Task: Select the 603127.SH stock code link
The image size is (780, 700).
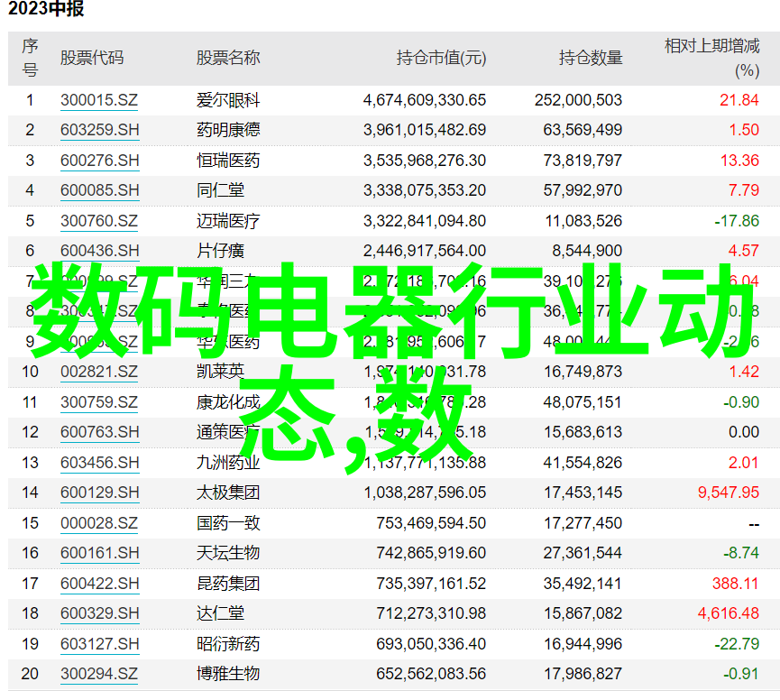Action: tap(100, 644)
